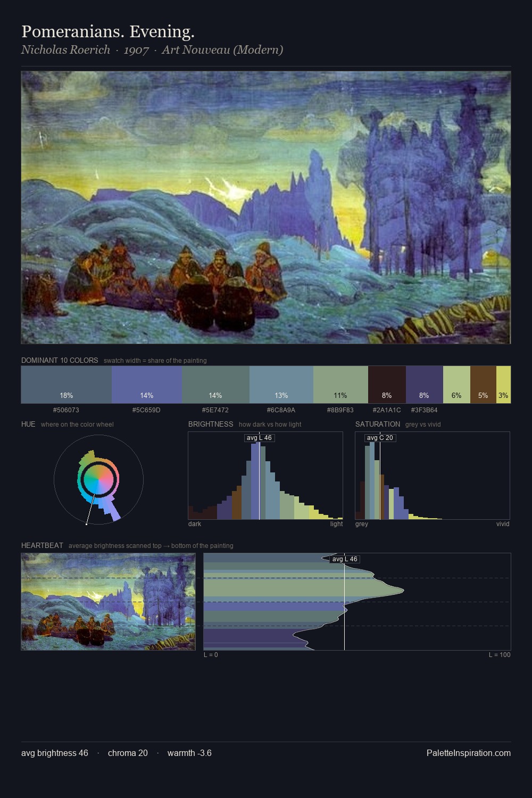Click footer stat 'warmth -3.6'

tap(189, 753)
